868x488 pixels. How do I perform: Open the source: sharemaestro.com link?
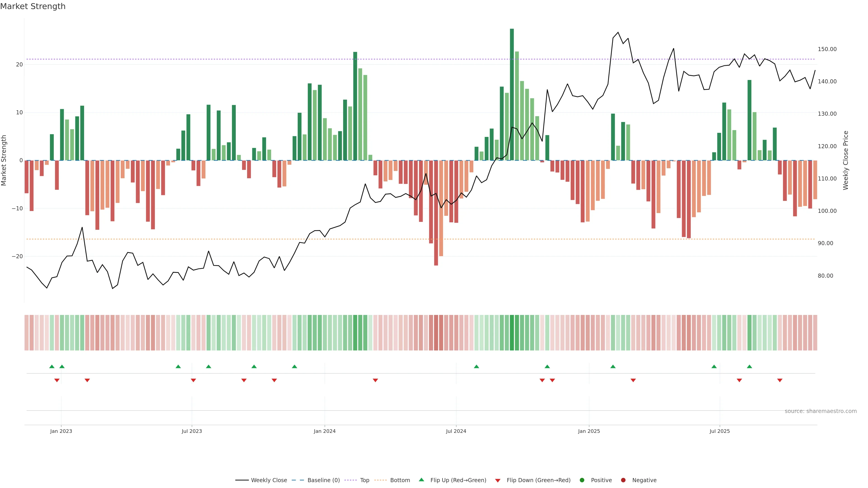821,411
